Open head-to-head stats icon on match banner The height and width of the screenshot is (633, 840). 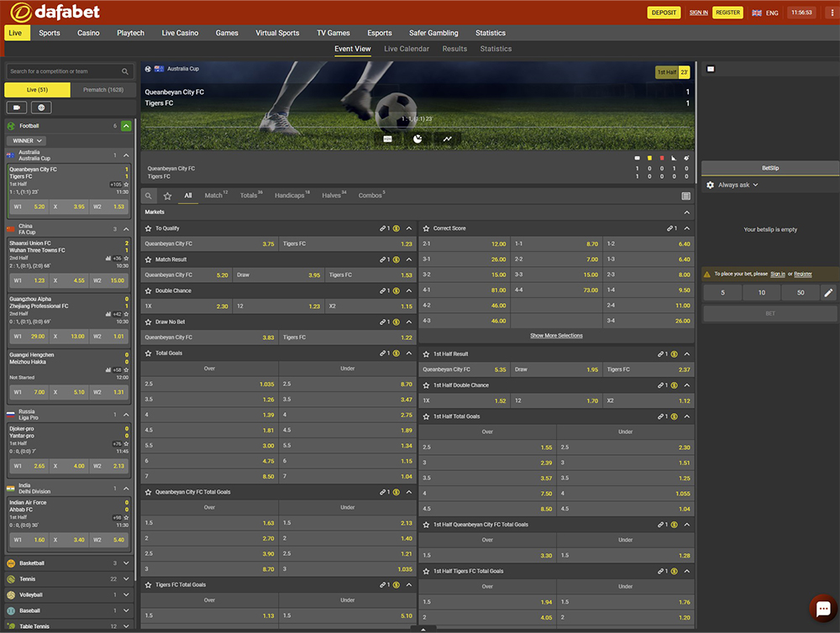tap(388, 139)
